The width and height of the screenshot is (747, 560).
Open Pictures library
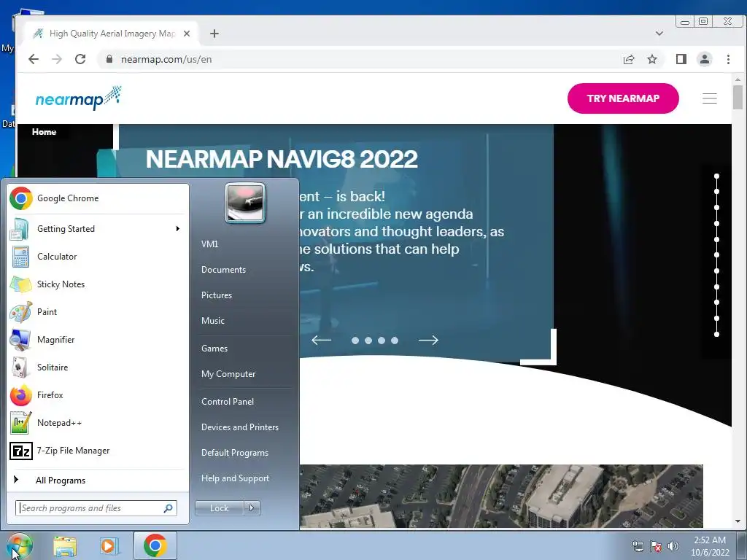pos(216,295)
